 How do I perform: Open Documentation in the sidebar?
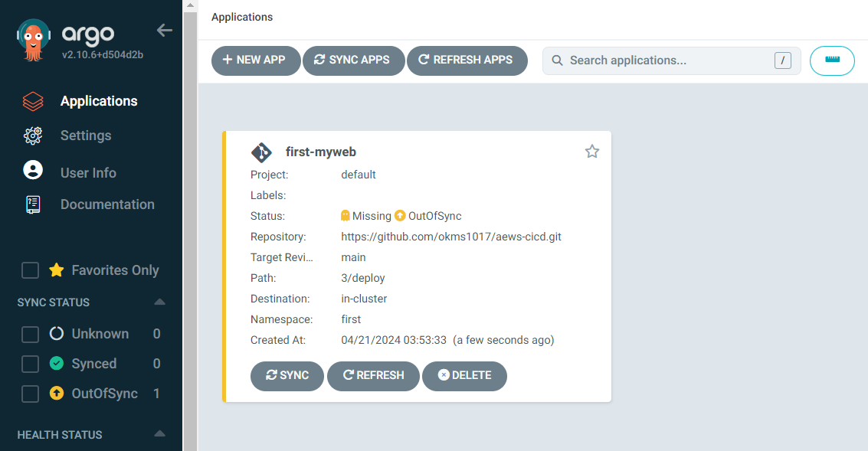point(107,204)
